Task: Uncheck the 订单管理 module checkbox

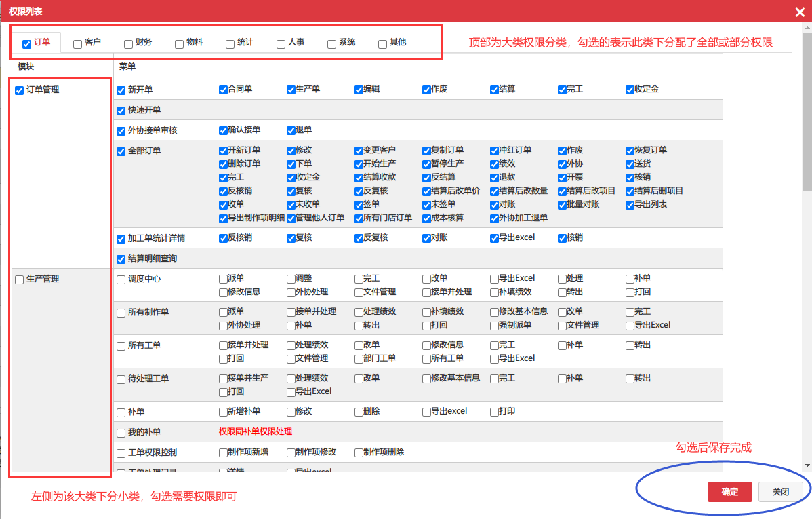Action: (x=19, y=91)
